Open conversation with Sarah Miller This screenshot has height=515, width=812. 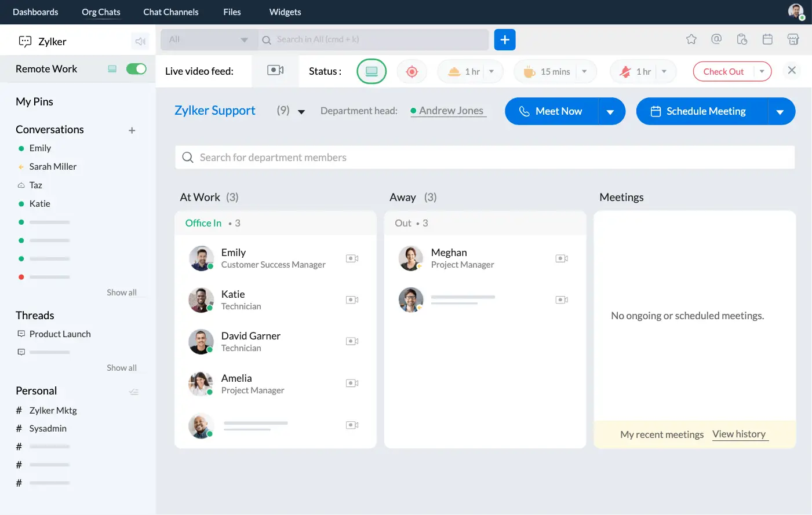point(53,166)
